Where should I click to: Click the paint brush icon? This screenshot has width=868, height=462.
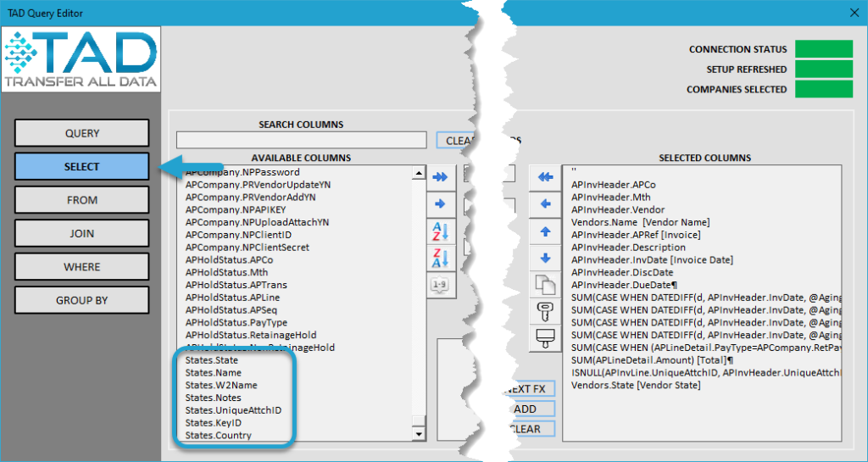(545, 338)
